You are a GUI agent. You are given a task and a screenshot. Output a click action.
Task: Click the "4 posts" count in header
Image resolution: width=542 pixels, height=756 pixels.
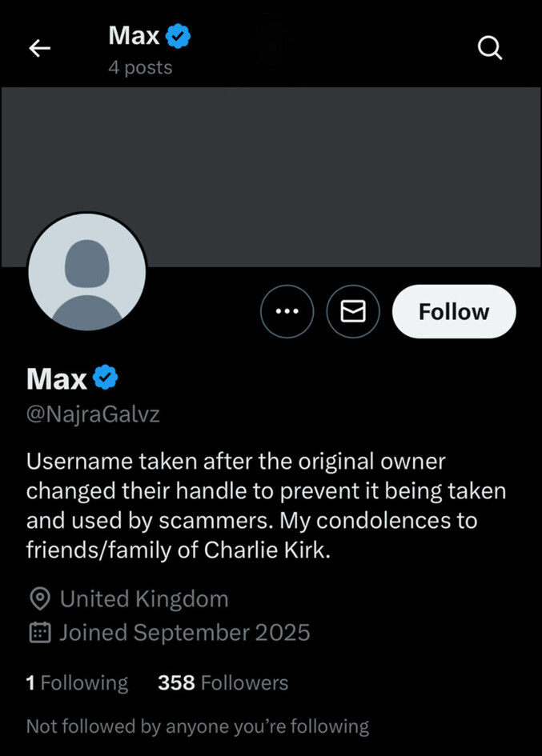point(140,68)
